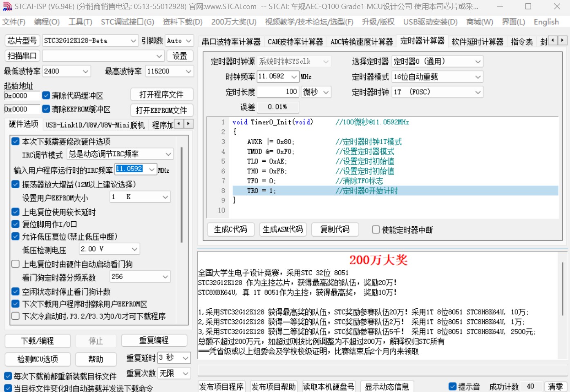
Task: Open 定时器时钟 1T (FOSC) dropdown
Action: tap(437, 92)
